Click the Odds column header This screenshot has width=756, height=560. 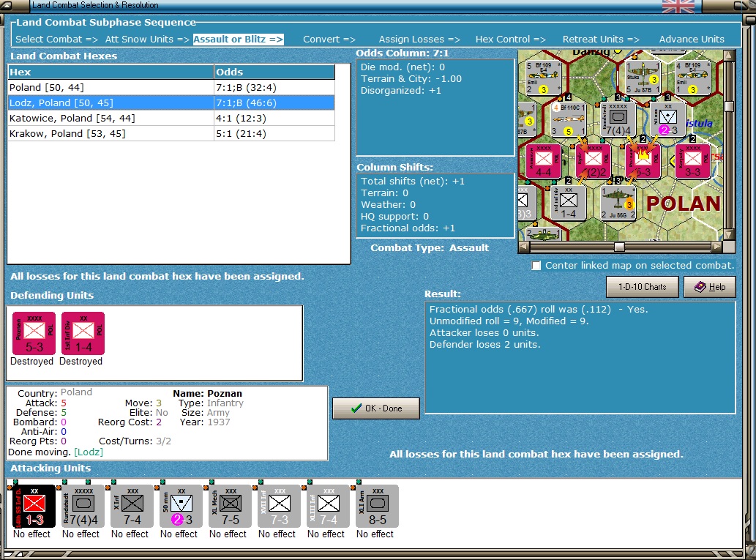click(274, 72)
